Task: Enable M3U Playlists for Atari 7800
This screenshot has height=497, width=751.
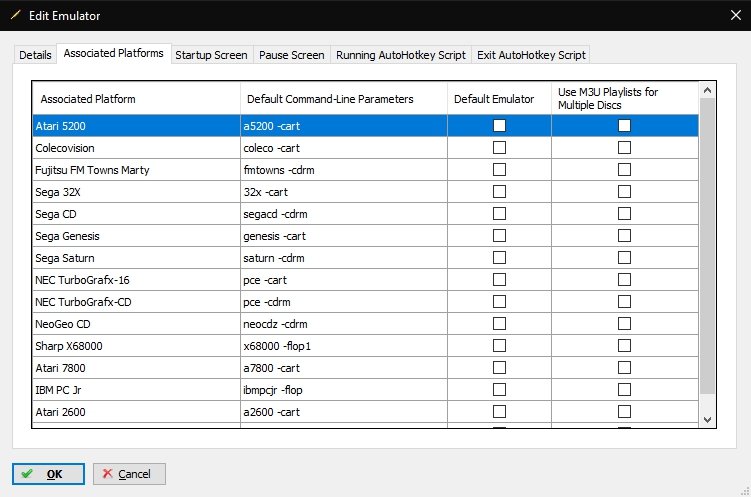Action: (624, 368)
